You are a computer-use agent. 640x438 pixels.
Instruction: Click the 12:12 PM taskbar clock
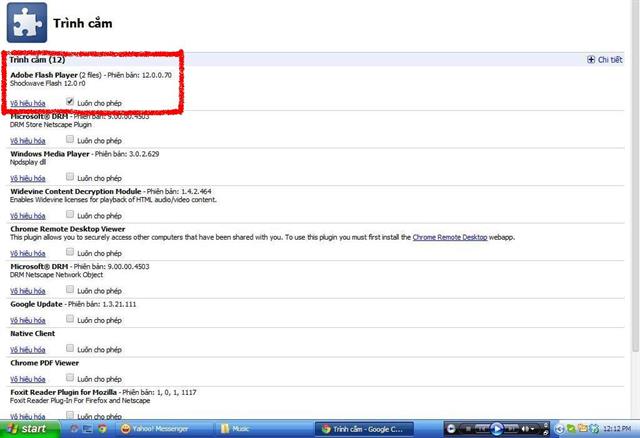pos(617,429)
